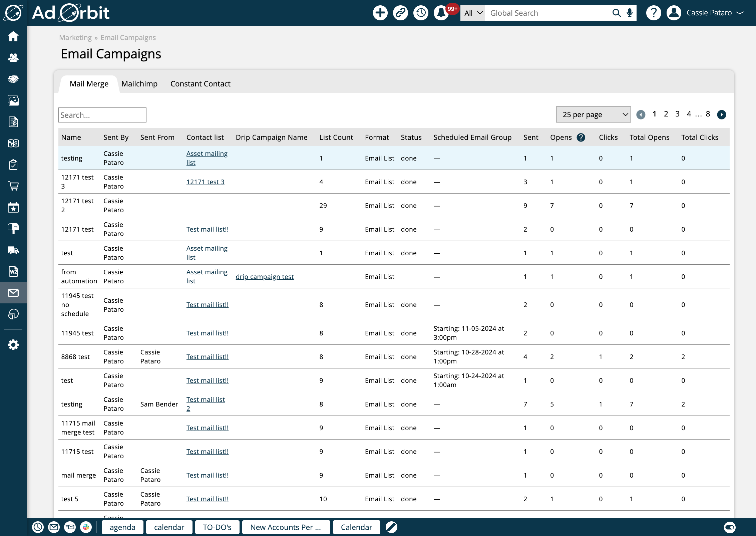Switch to the Mail Merge tab
Viewport: 756px width, 536px height.
click(89, 84)
